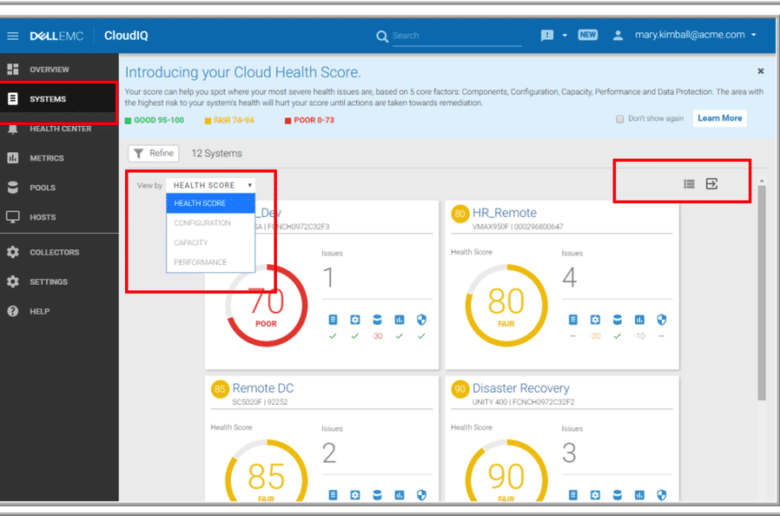Click the Overview dashboard grid icon
The height and width of the screenshot is (516, 780).
point(13,69)
